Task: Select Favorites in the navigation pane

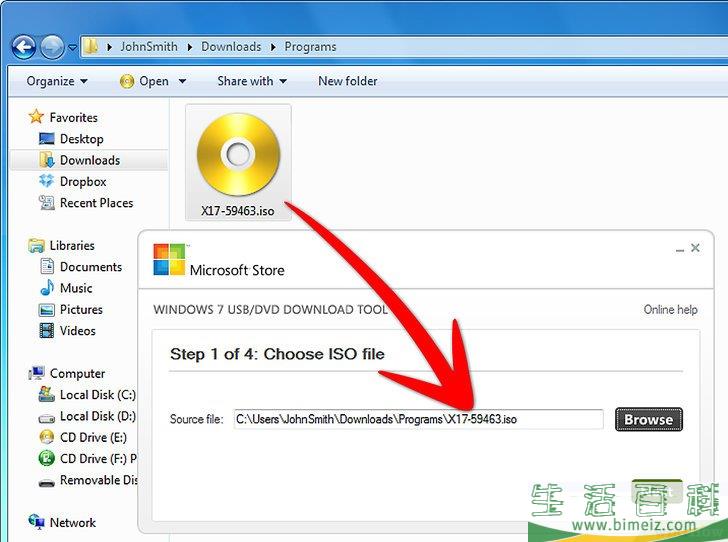Action: pyautogui.click(x=73, y=118)
